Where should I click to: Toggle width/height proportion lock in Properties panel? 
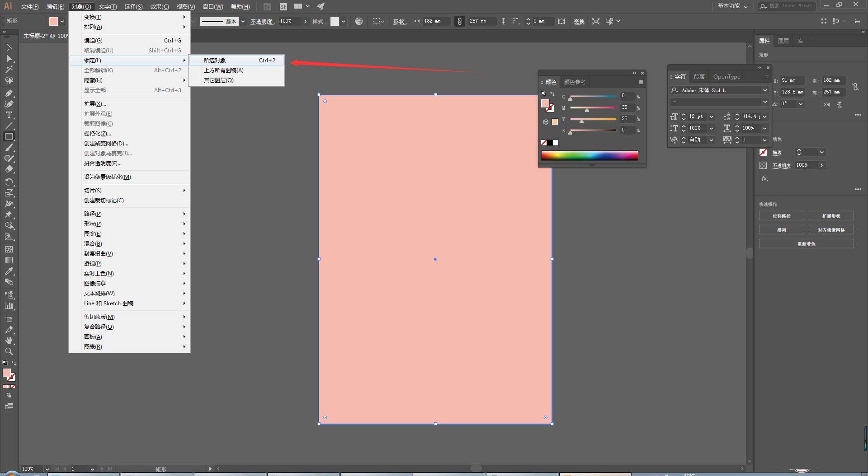click(855, 87)
